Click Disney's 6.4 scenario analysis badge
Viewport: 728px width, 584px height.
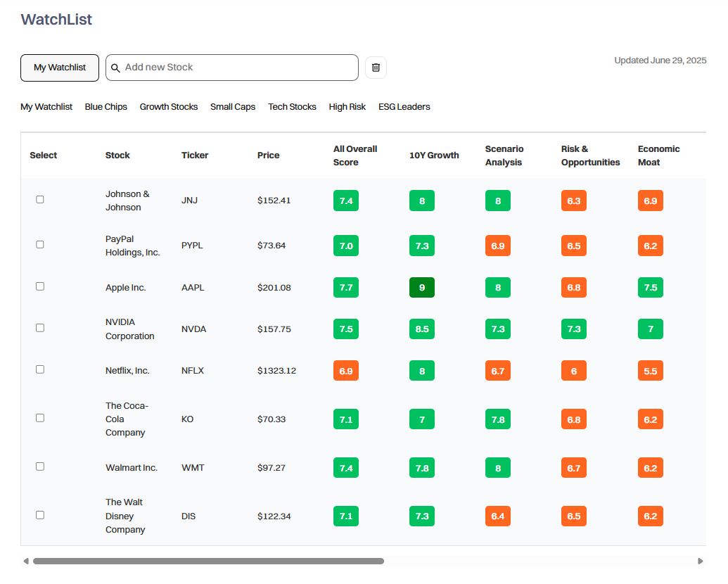point(498,516)
